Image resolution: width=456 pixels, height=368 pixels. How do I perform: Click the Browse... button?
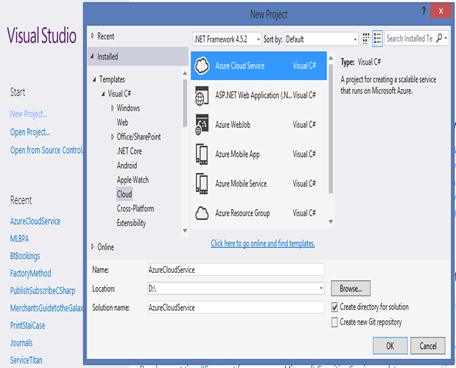[x=351, y=288]
